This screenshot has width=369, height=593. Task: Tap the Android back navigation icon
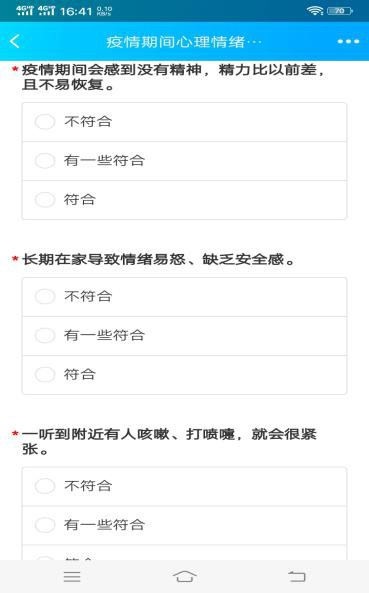tap(297, 576)
